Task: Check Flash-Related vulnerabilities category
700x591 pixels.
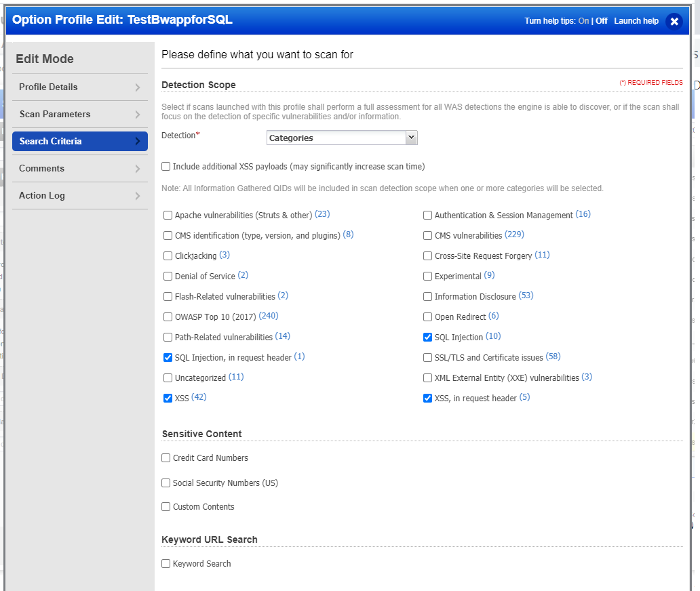Action: click(168, 297)
